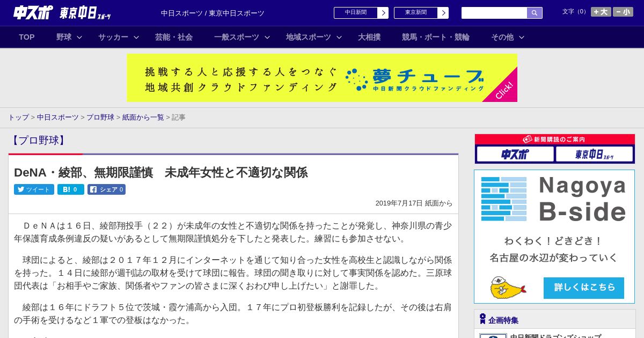The width and height of the screenshot is (644, 338).
Task: Click the date 2019年7月17日 紙面から
Action: point(414,203)
